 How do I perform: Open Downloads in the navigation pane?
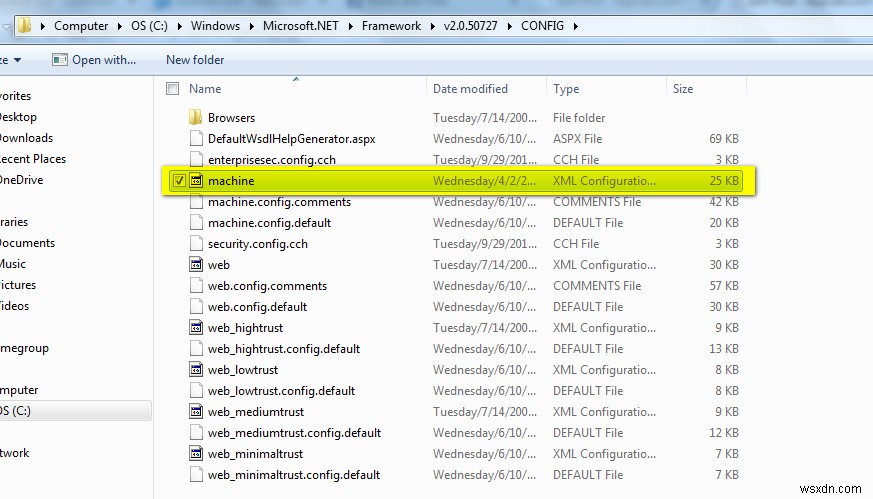tap(26, 138)
